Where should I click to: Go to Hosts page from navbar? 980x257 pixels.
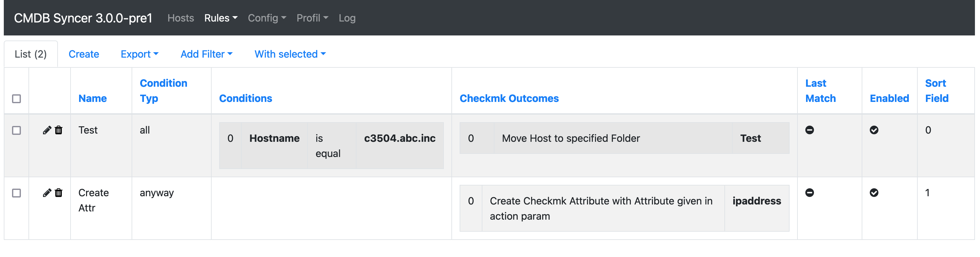pyautogui.click(x=181, y=18)
